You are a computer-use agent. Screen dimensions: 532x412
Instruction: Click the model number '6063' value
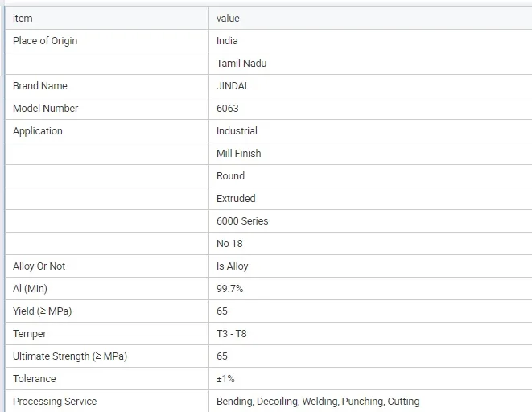click(x=227, y=108)
